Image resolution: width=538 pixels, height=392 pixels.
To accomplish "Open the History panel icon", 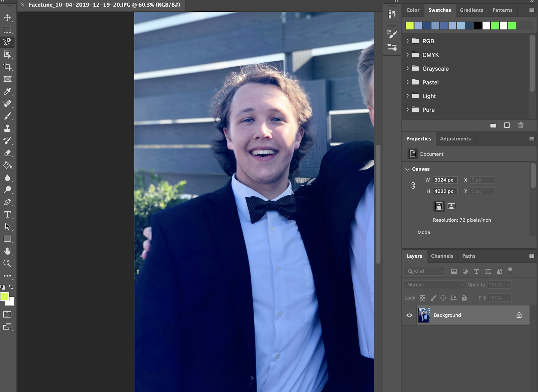I will [392, 14].
